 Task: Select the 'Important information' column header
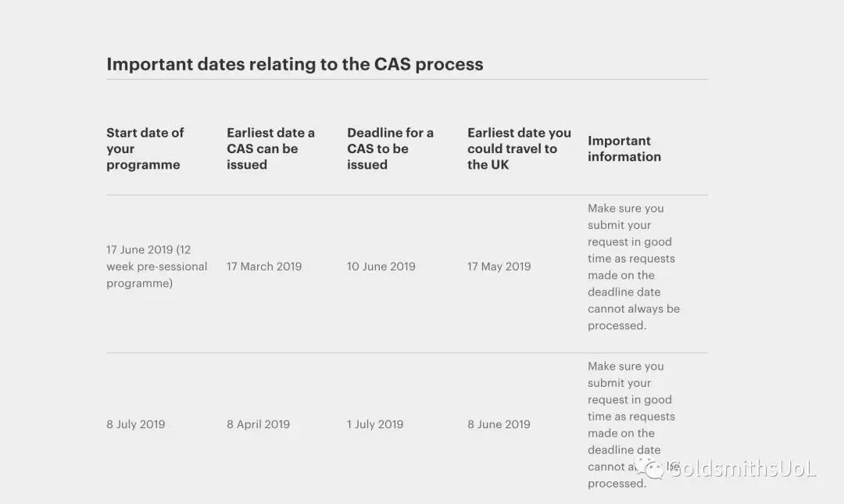point(624,148)
